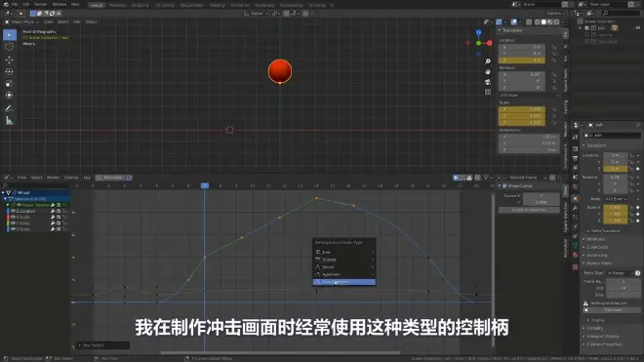Click the Cursor to Selection button

[x=529, y=210]
